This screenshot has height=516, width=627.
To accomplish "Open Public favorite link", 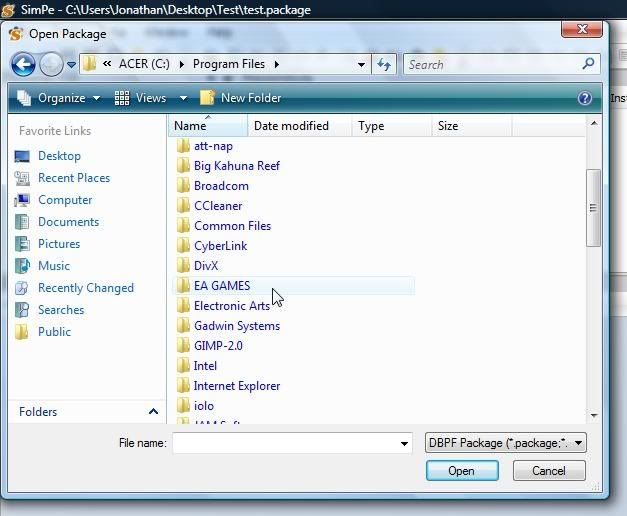I will click(x=54, y=332).
